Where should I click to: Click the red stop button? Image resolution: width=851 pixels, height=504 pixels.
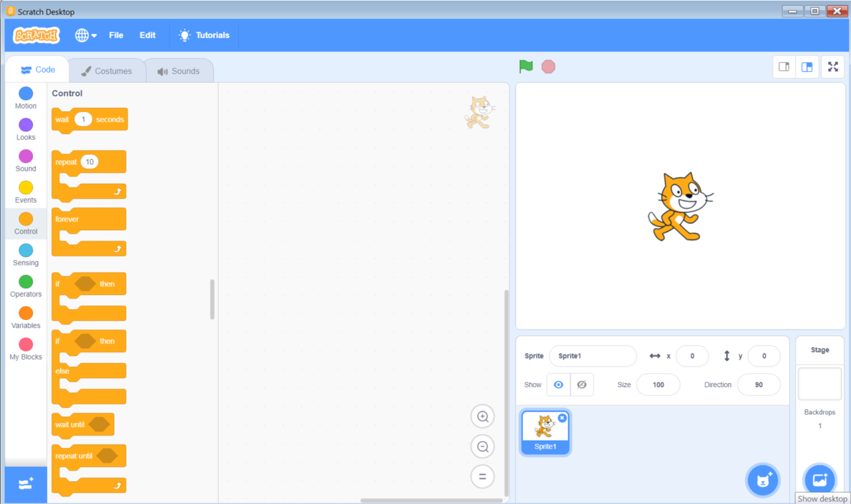pyautogui.click(x=549, y=66)
